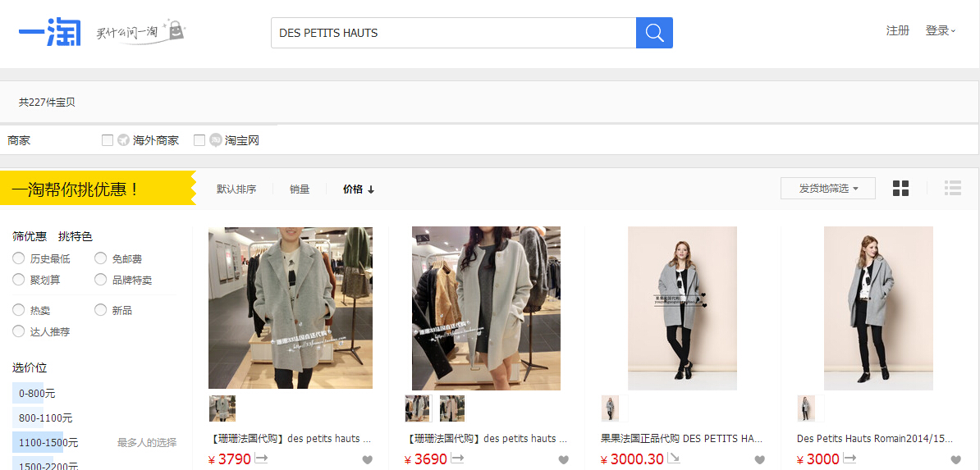Viewport: 980px width, 470px height.
Task: Click the 最多人的选择 label
Action: (147, 442)
